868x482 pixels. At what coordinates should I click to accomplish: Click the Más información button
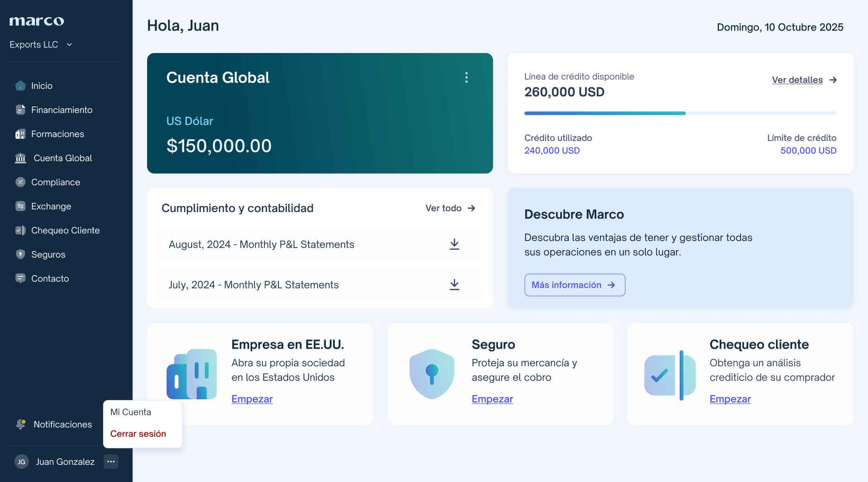(x=574, y=285)
